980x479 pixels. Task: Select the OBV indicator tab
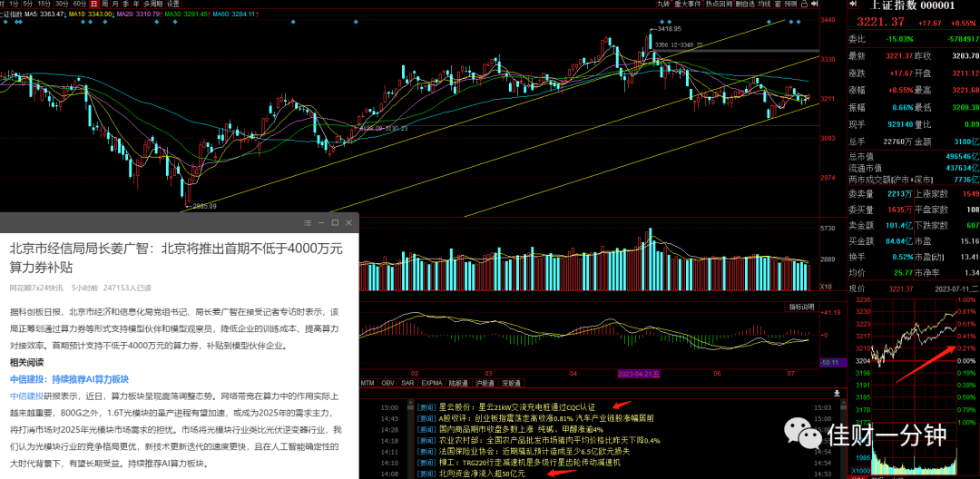click(x=387, y=383)
